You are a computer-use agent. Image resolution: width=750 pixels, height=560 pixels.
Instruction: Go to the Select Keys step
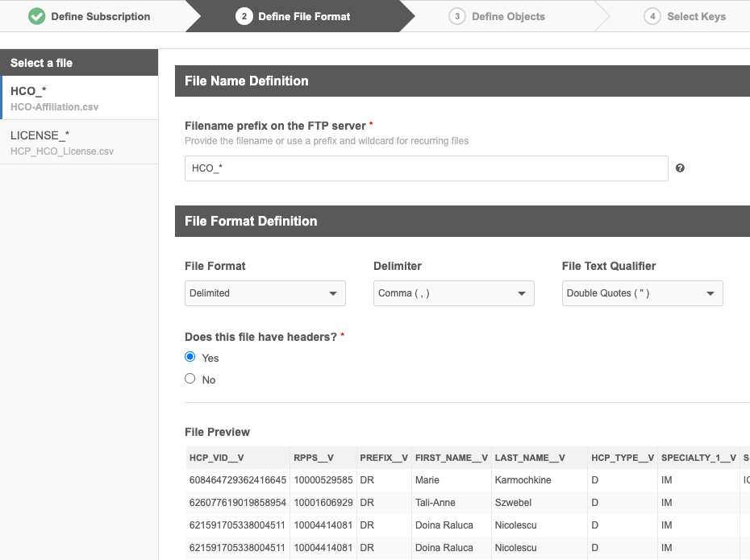[696, 16]
